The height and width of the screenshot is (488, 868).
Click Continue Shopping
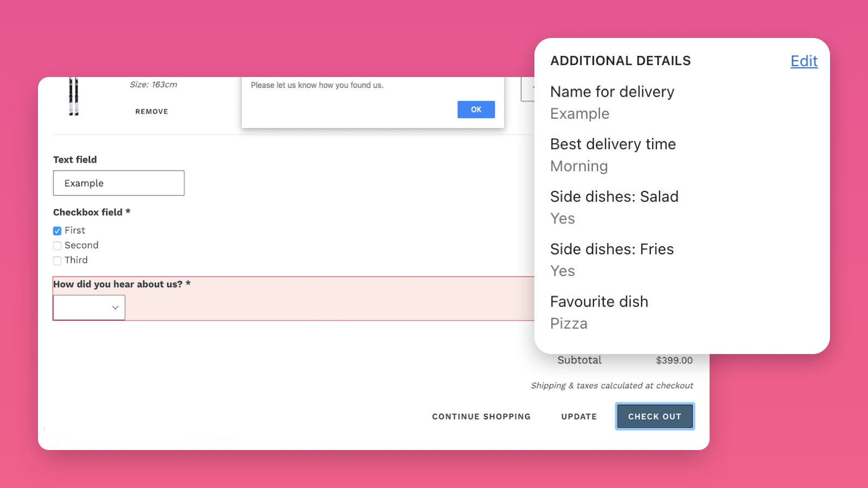point(481,416)
